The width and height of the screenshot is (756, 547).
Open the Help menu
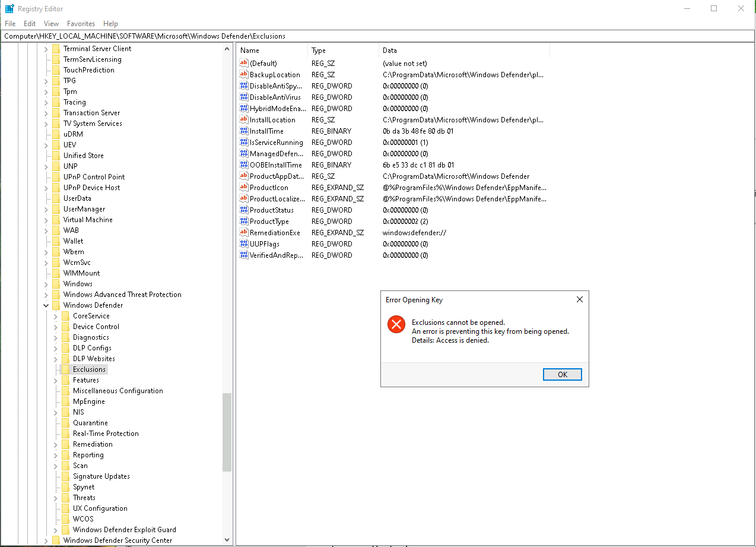tap(110, 24)
